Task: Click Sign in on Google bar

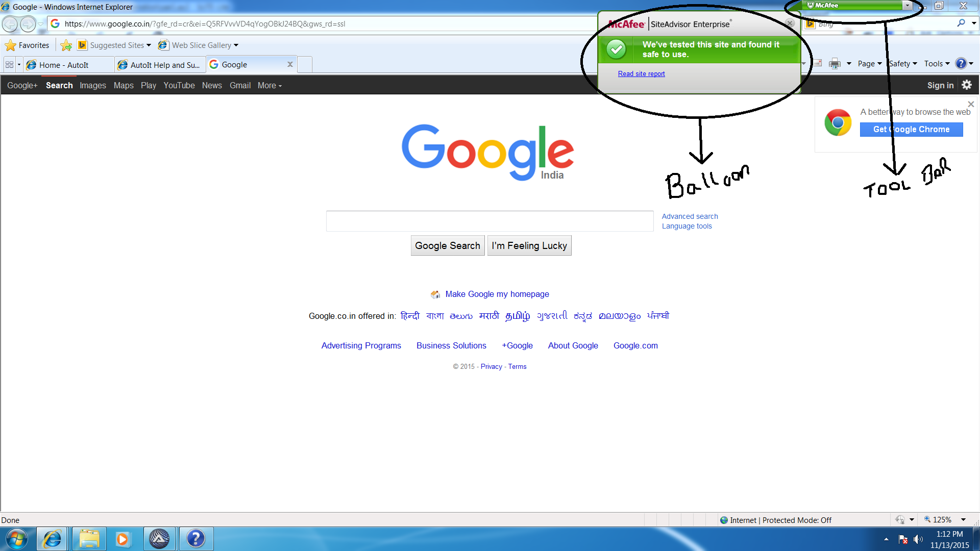Action: (x=940, y=86)
